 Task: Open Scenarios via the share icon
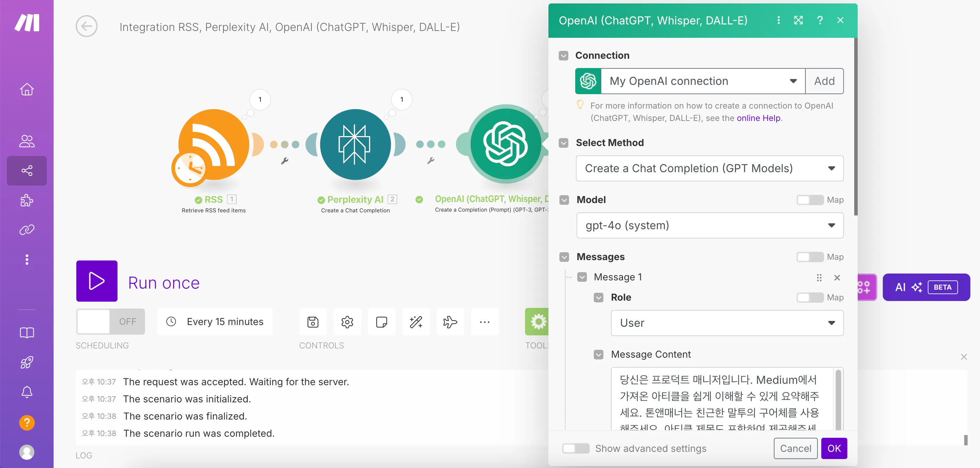click(27, 170)
